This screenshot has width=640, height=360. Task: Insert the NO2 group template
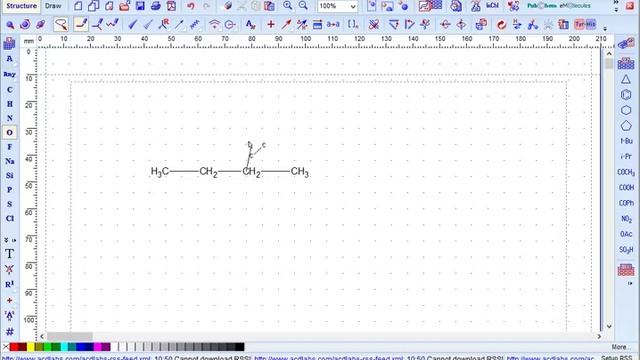pyautogui.click(x=626, y=219)
